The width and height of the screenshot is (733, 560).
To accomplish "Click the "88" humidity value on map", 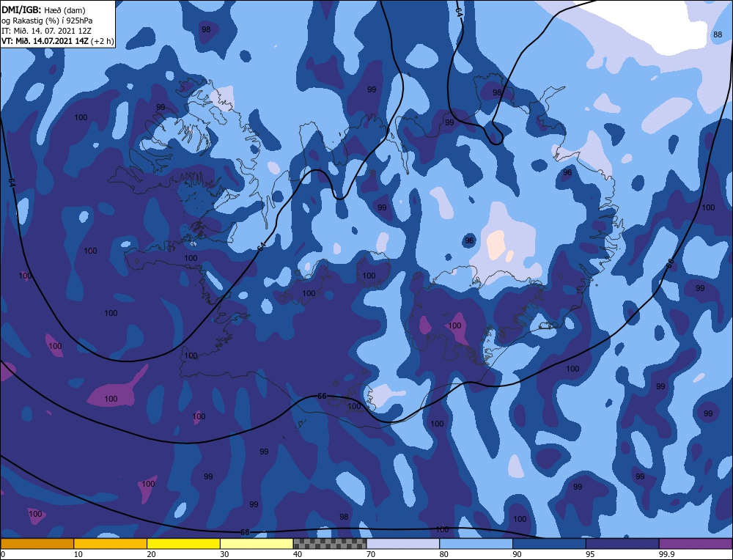I will [x=718, y=34].
